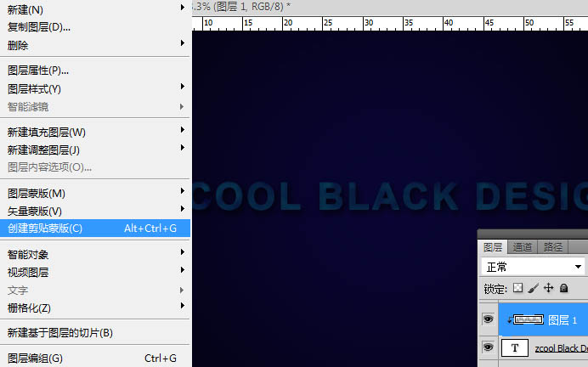This screenshot has height=367, width=588.
Task: Open 新建填充图层(W) submenu
Action: [x=95, y=132]
